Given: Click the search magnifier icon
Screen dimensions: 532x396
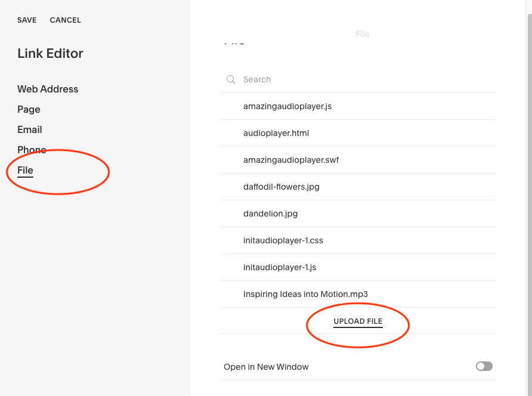Looking at the screenshot, I should tap(231, 79).
